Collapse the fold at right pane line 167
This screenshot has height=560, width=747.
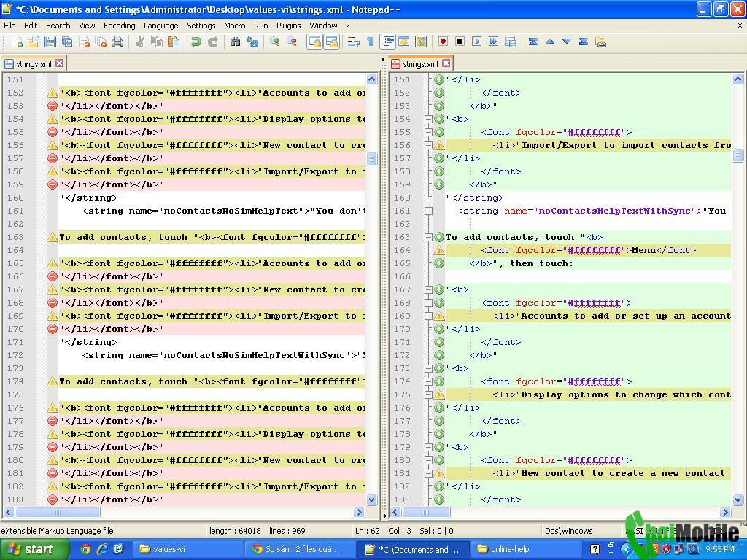tap(428, 289)
